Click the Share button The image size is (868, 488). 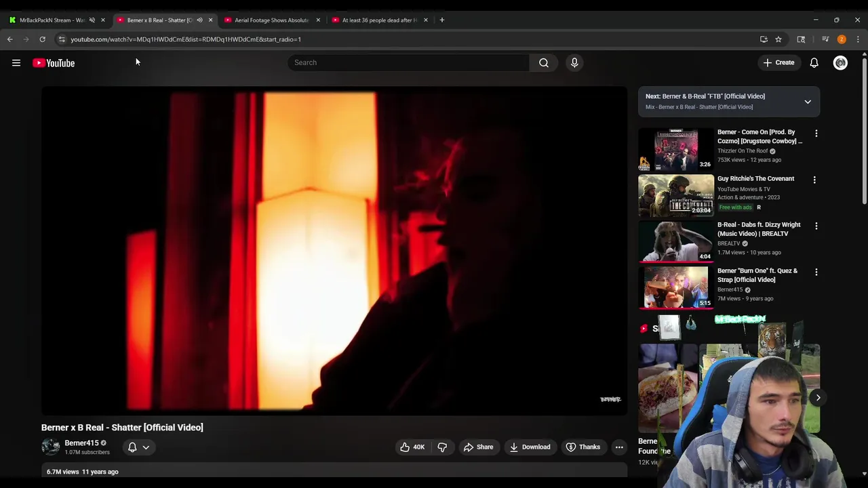(478, 447)
